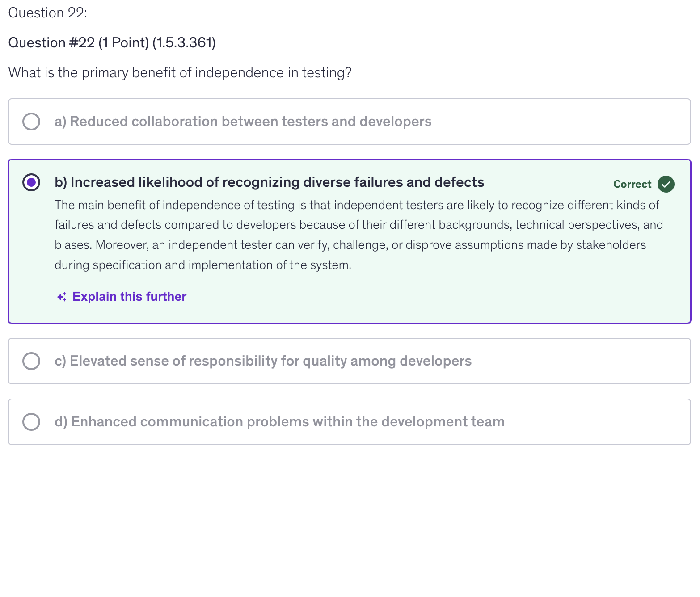The image size is (700, 597).
Task: Click the 'Question 22:' heading
Action: (48, 13)
